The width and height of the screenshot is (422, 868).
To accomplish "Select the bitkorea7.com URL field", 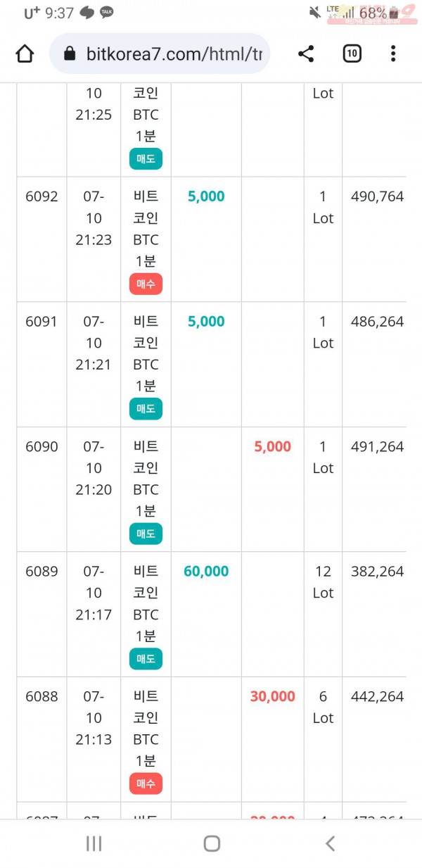I will tap(160, 54).
